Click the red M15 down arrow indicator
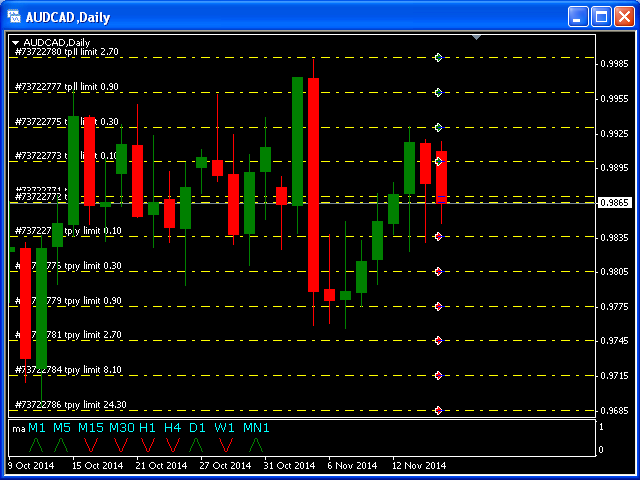 [91, 444]
